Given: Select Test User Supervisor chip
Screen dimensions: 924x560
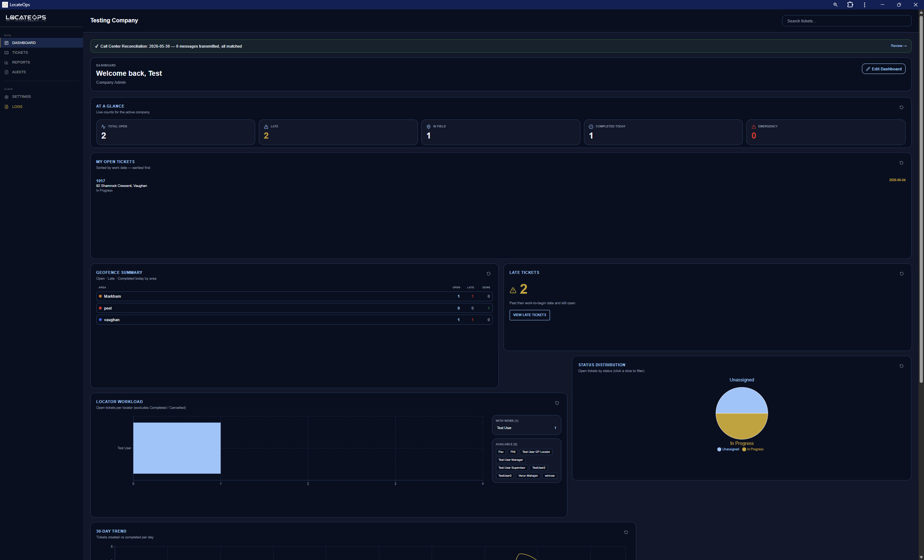Looking at the screenshot, I should (x=511, y=468).
